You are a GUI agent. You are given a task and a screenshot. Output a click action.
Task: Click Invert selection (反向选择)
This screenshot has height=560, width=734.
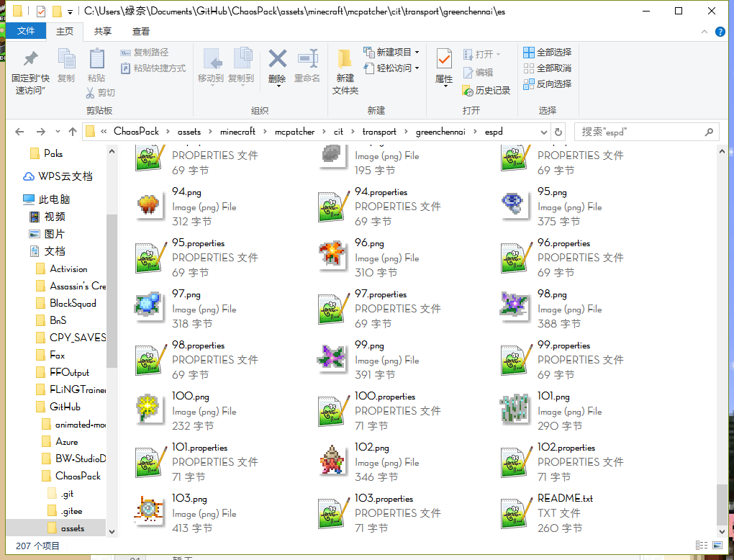coord(547,83)
